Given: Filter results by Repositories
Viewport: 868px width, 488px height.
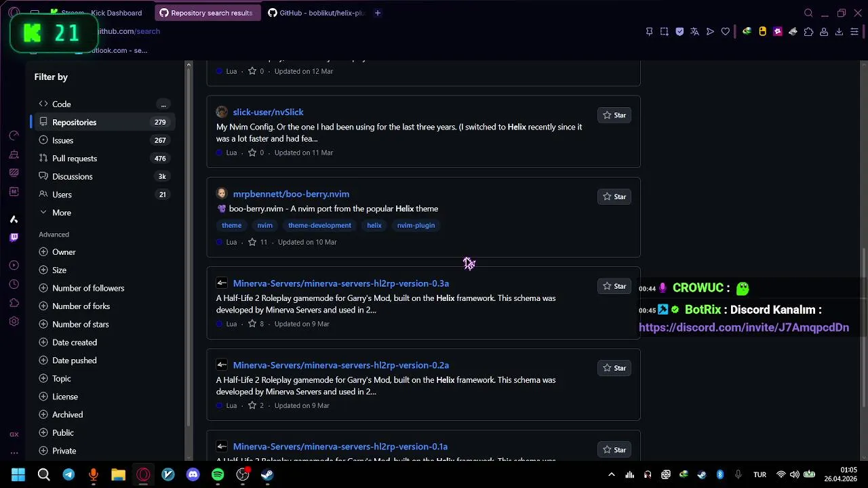Looking at the screenshot, I should click(102, 122).
